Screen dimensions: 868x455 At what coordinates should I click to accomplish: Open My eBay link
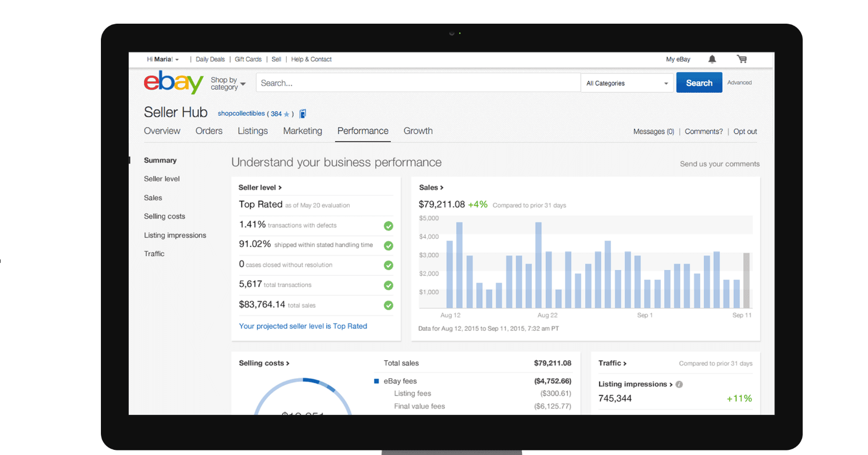click(x=678, y=59)
